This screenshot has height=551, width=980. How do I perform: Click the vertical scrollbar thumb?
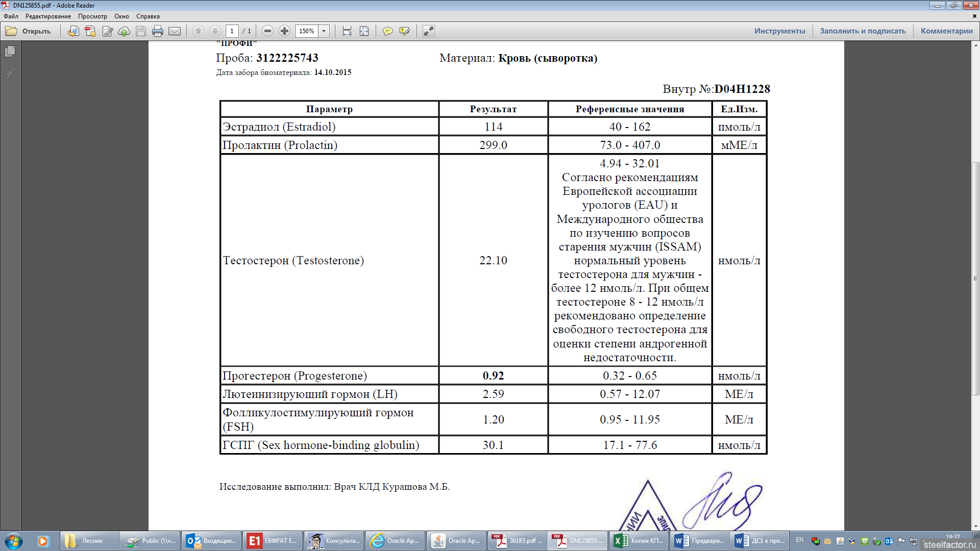pos(975,278)
